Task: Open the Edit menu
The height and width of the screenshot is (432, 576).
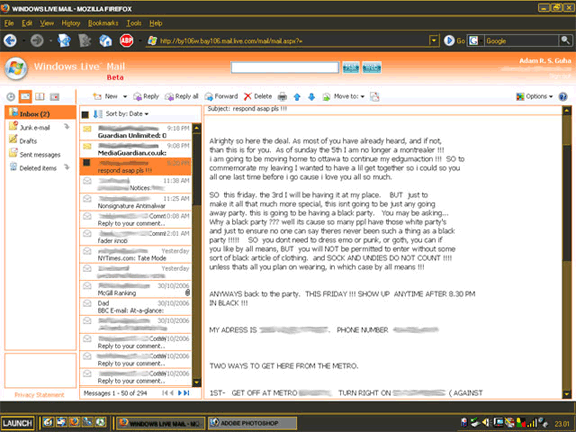Action: pos(27,23)
